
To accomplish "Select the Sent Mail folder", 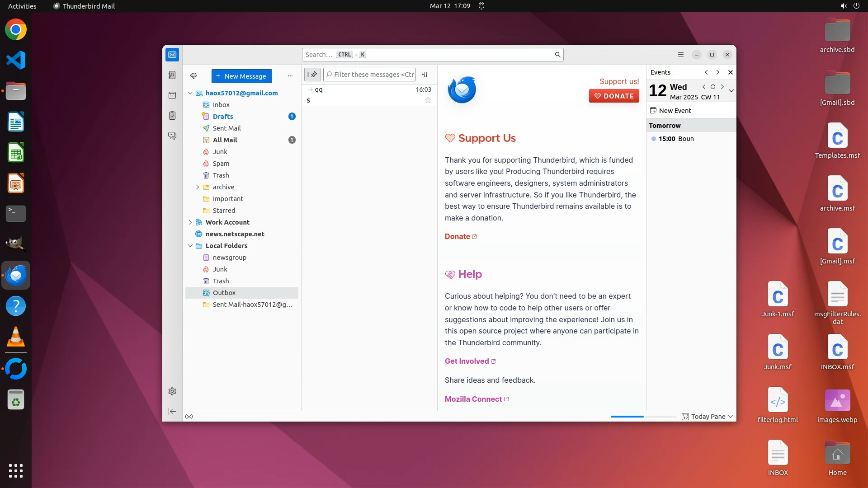I will pos(226,128).
